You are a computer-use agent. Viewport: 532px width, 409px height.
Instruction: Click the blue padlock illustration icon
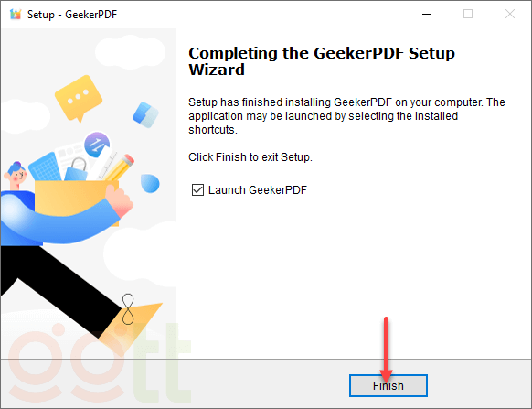coord(77,169)
